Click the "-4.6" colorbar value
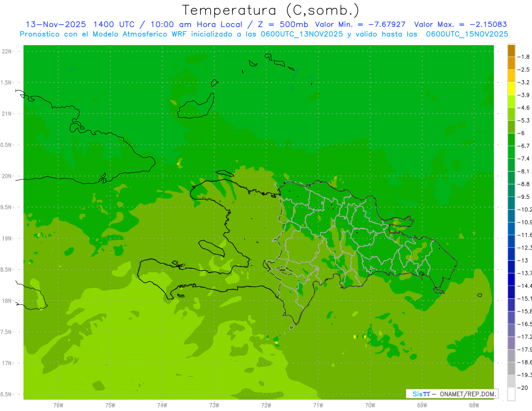Screen dimensions: 532x411 click(524, 108)
